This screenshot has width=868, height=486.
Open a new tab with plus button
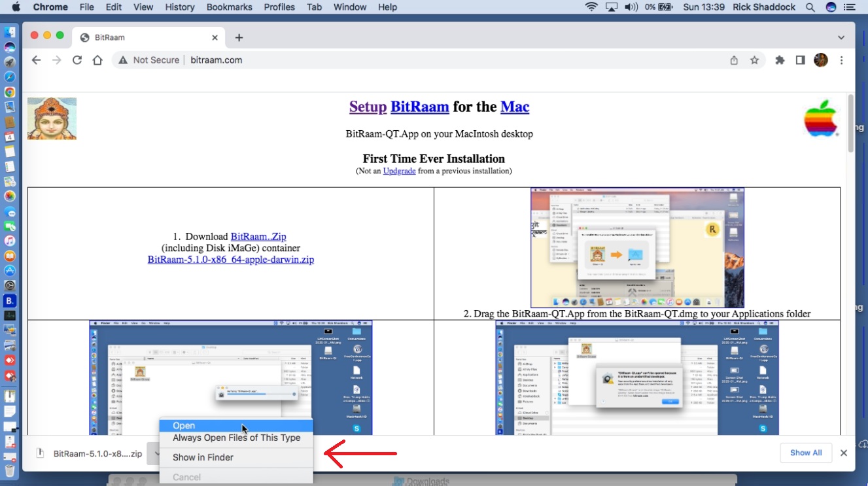click(x=239, y=38)
